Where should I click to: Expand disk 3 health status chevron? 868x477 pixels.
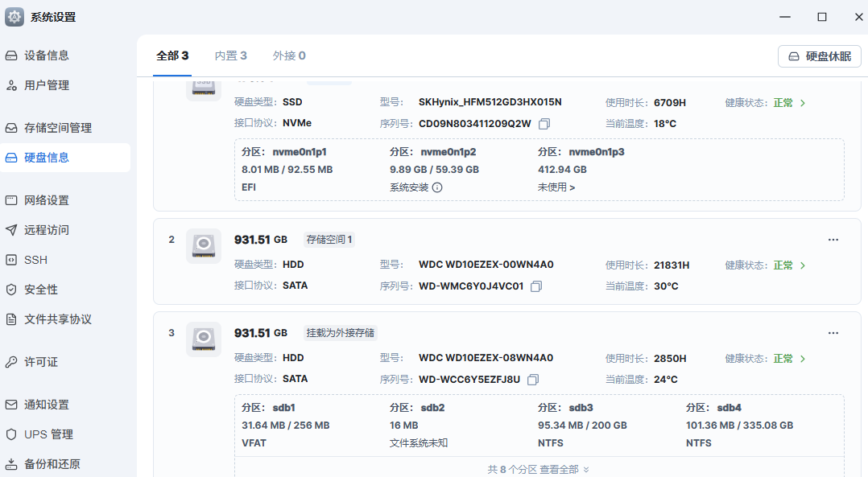click(803, 360)
